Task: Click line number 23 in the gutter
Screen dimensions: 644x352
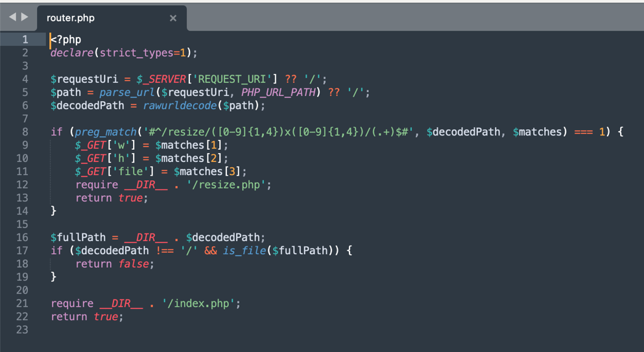Action: (22, 330)
